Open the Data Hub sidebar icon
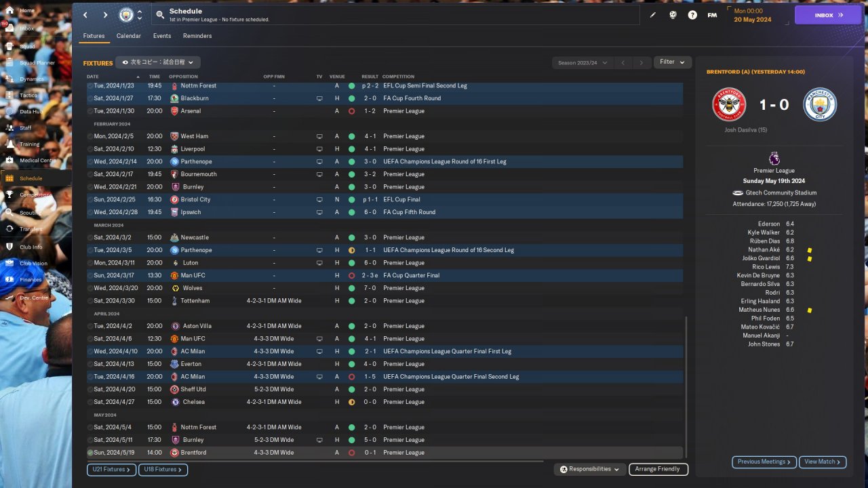868x488 pixels. pos(9,111)
